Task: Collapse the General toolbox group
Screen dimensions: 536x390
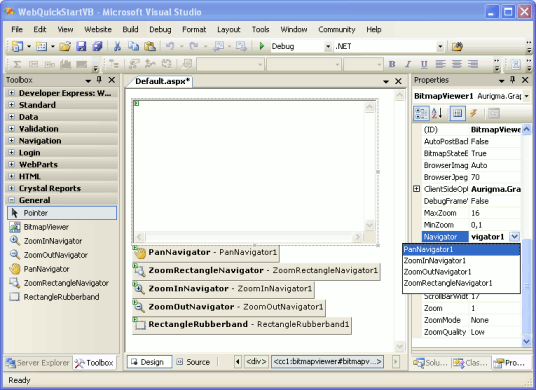Action: pyautogui.click(x=12, y=200)
